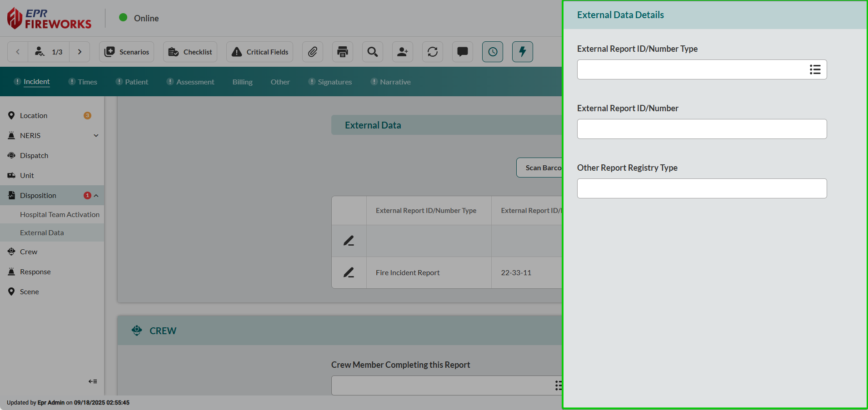Click the External Report ID/Number field
The height and width of the screenshot is (410, 868).
click(702, 129)
